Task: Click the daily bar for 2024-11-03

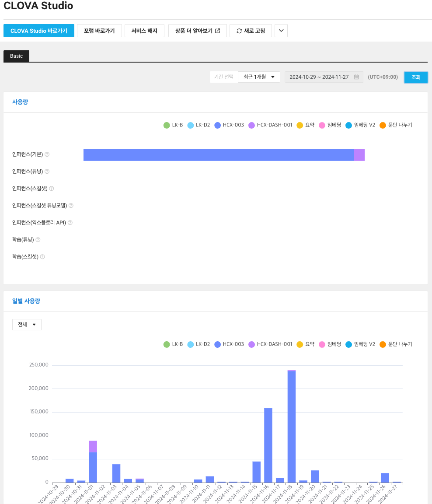Action: click(116, 473)
